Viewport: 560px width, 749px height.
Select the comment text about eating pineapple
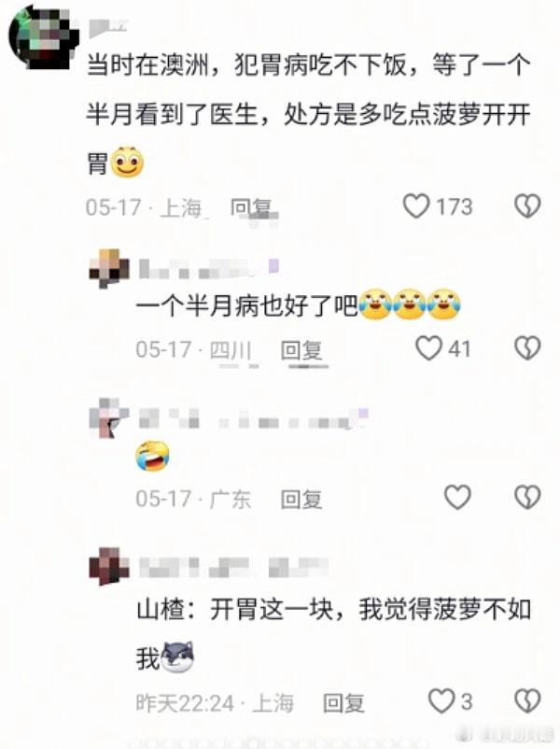click(308, 115)
